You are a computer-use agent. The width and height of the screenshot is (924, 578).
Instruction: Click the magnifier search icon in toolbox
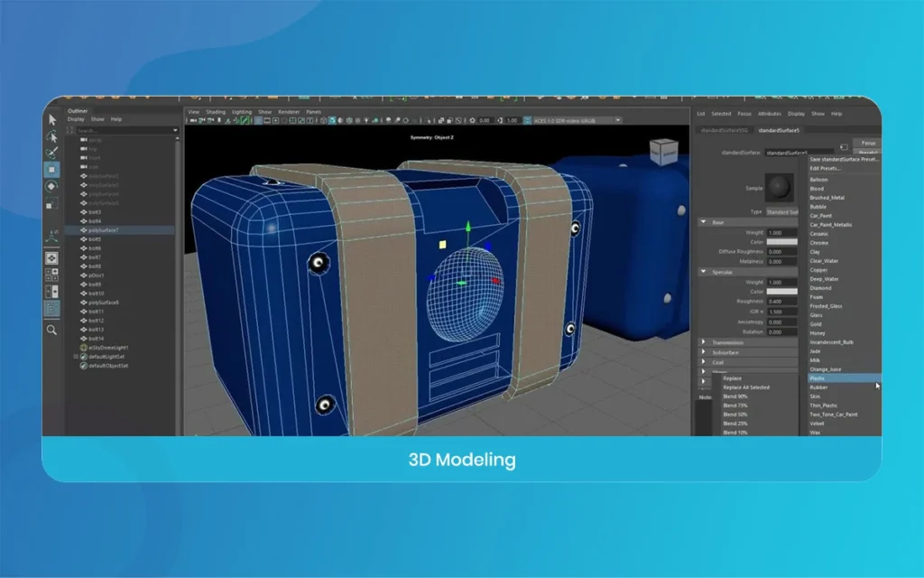tap(51, 331)
